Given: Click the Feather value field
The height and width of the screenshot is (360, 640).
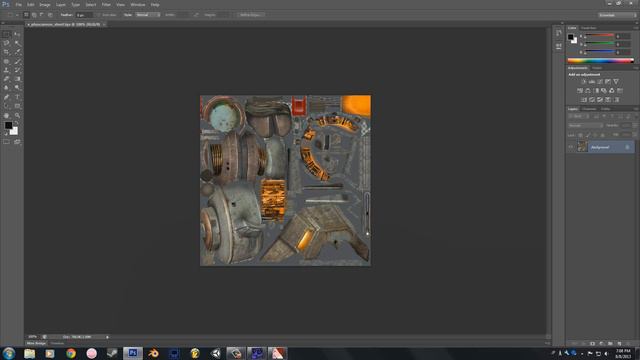Looking at the screenshot, I should [84, 15].
